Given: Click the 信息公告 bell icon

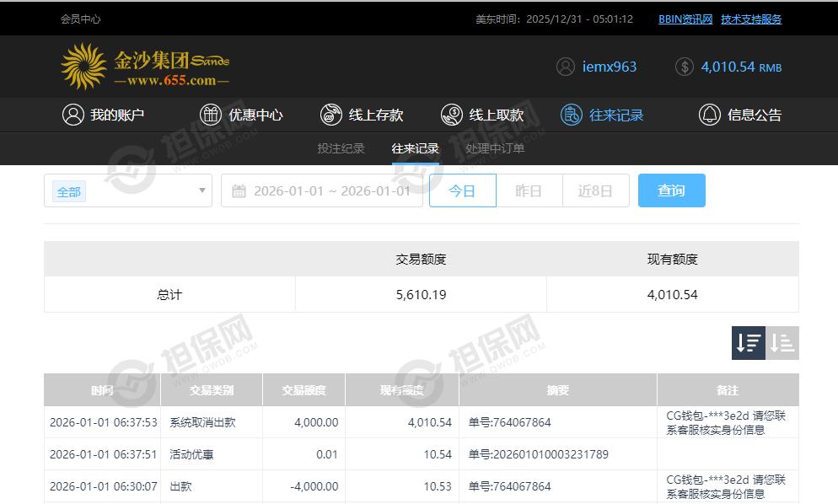Looking at the screenshot, I should (x=710, y=115).
